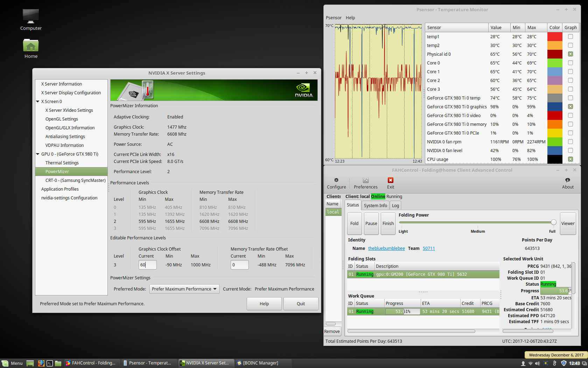Open the network wifi tray icon
The height and width of the screenshot is (368, 588).
point(531,363)
